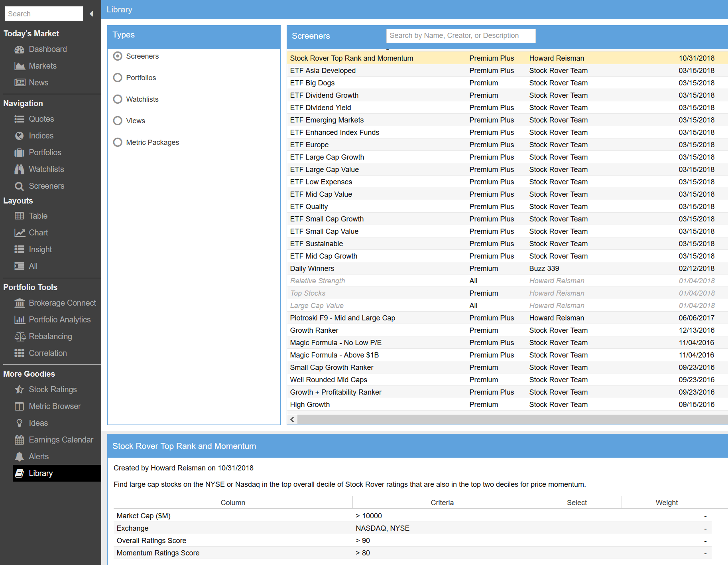Collapse the sidebar with the arrow
This screenshot has height=565, width=728.
coord(91,14)
